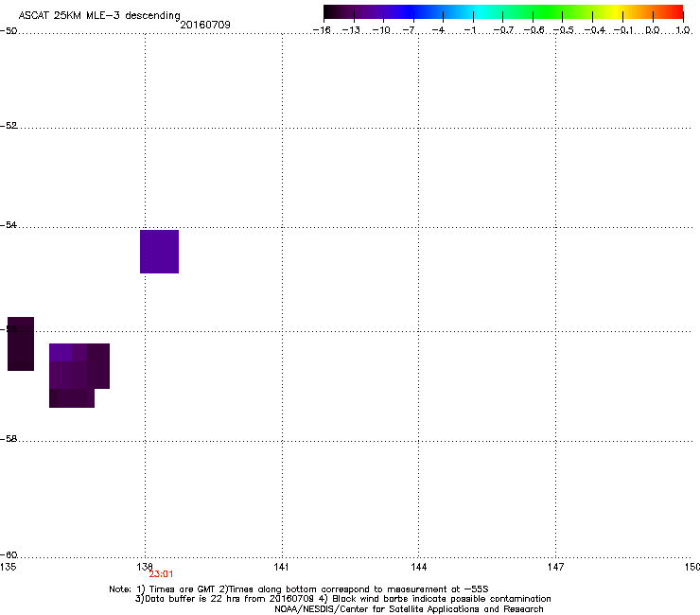700x615 pixels.
Task: Click the 'ASCAT 25KM MLE-3 descending' title
Action: [99, 16]
